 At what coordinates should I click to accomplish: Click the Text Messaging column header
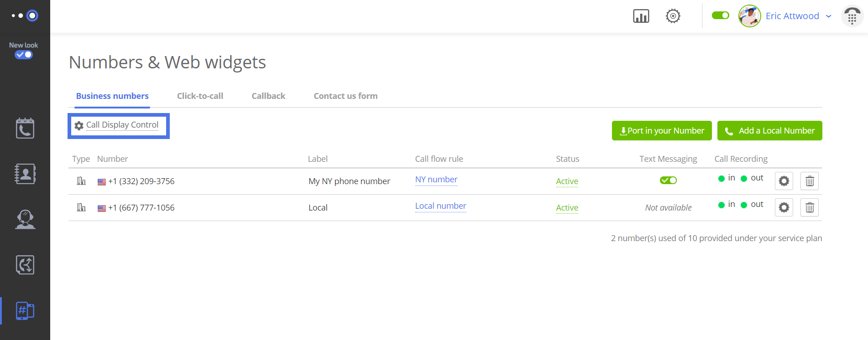(668, 159)
